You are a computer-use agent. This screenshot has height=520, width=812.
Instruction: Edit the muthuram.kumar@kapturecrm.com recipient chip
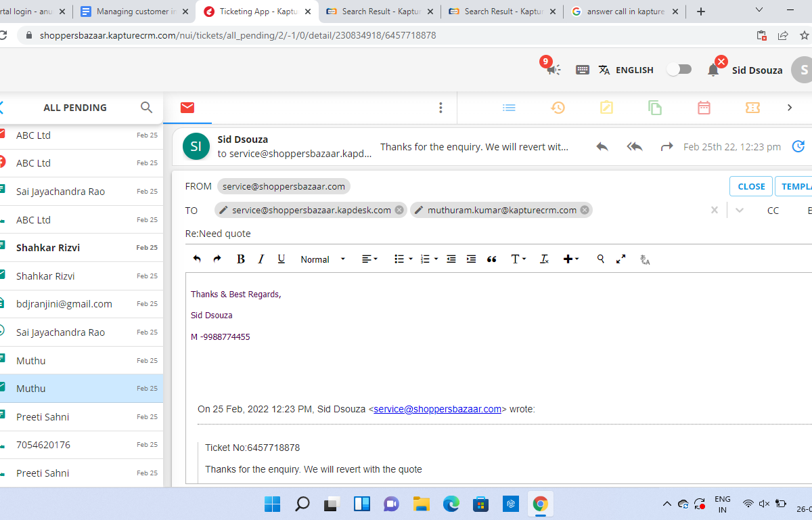(x=419, y=210)
